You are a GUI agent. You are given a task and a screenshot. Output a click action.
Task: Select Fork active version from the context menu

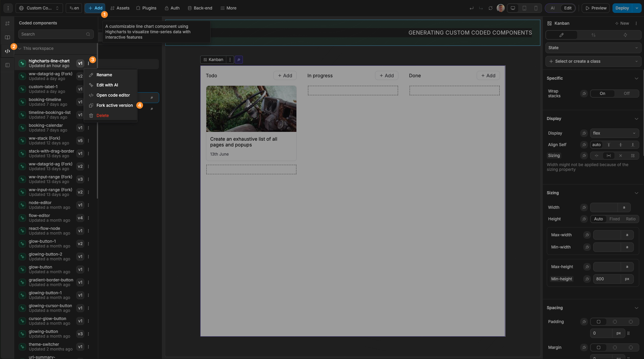115,105
